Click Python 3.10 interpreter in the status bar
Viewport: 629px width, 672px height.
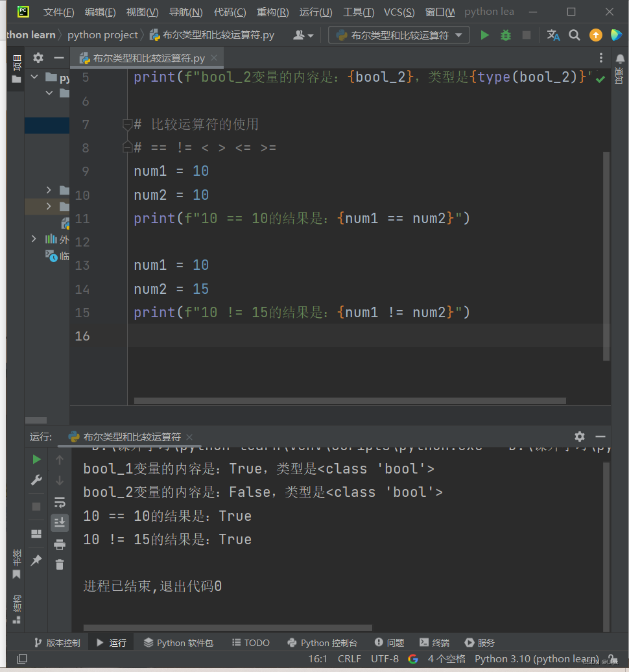(x=535, y=658)
